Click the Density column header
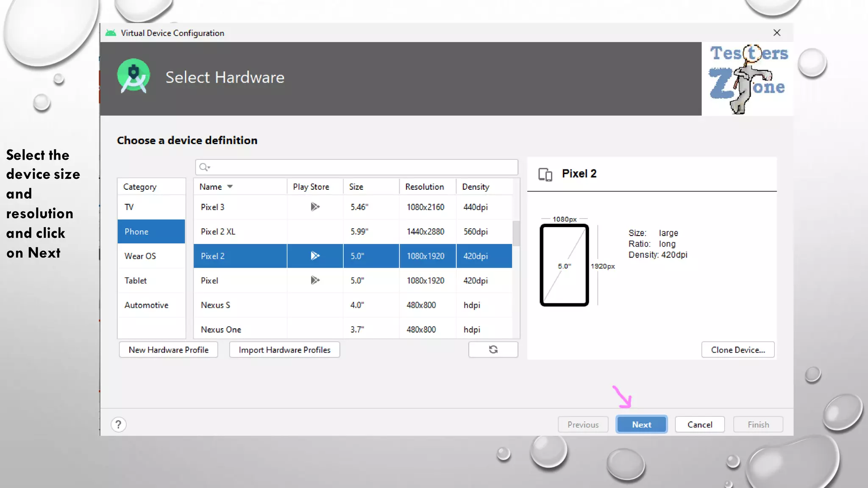Screen dimensions: 868x488 click(x=484, y=187)
